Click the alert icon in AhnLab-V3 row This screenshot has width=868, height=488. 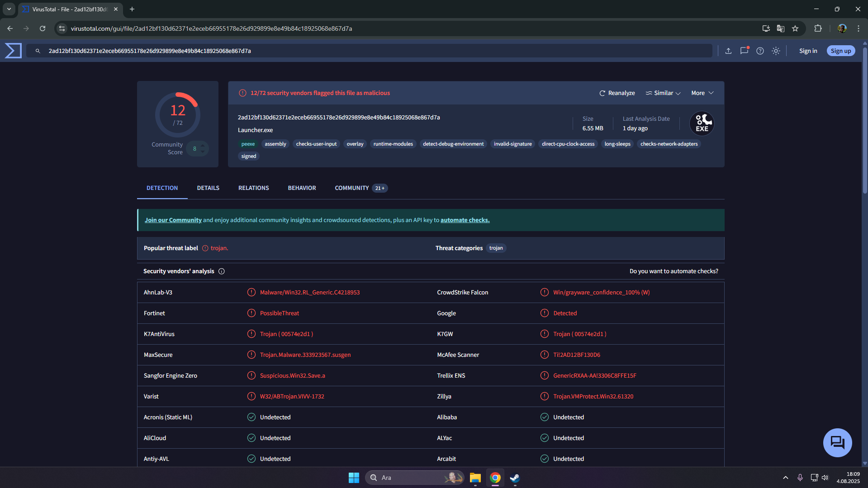point(251,293)
